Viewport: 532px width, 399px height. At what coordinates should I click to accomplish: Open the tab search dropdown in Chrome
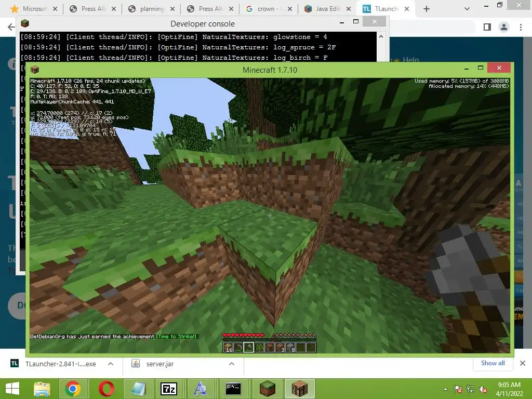[x=467, y=9]
